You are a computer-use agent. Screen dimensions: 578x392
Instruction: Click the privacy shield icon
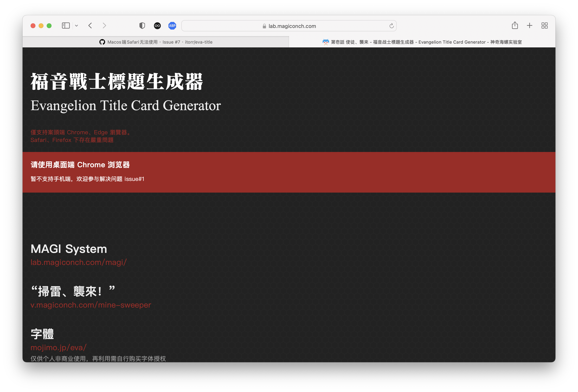142,26
